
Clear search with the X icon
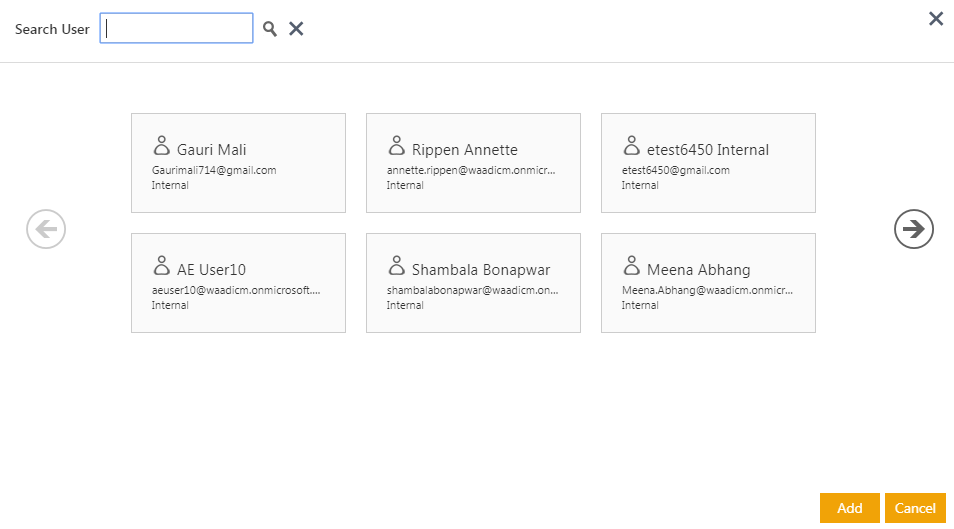[296, 29]
